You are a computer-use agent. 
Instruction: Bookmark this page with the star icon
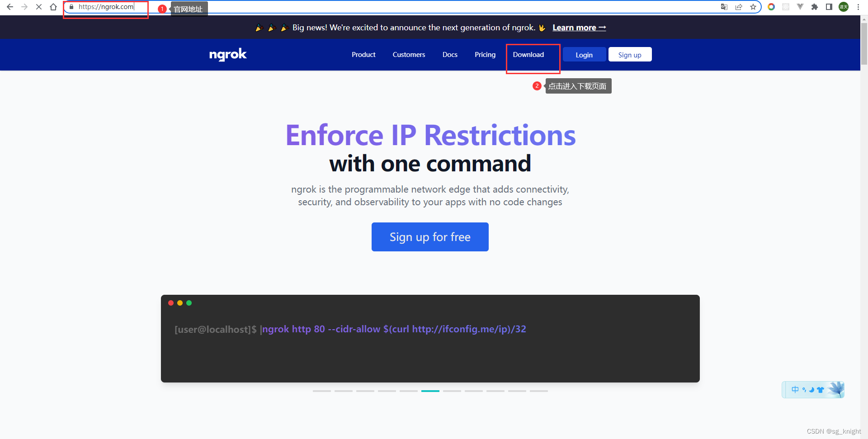click(753, 7)
